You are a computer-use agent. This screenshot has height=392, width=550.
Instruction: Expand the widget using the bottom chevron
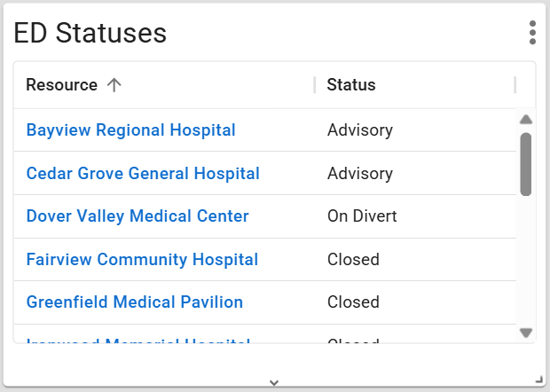click(x=274, y=382)
